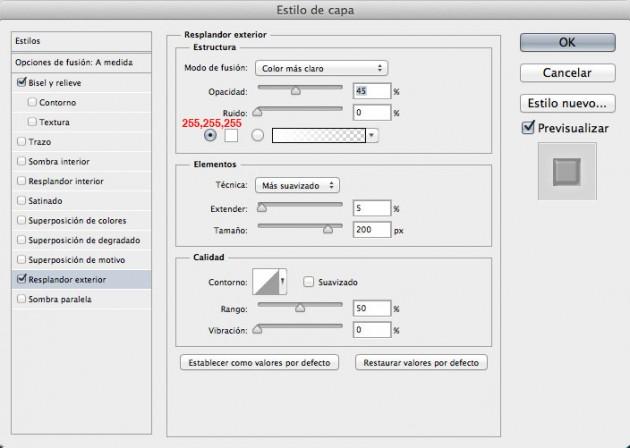This screenshot has height=448, width=630.
Task: Confirm with the OK button
Action: click(567, 42)
